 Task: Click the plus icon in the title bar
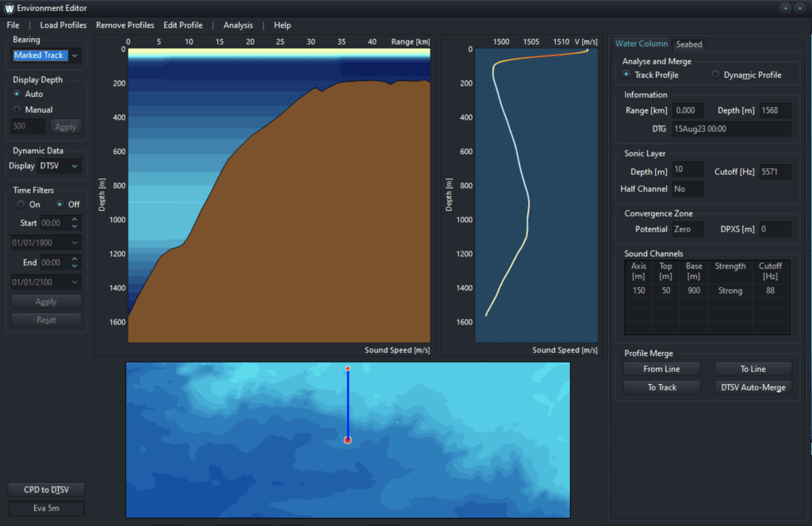coord(784,8)
